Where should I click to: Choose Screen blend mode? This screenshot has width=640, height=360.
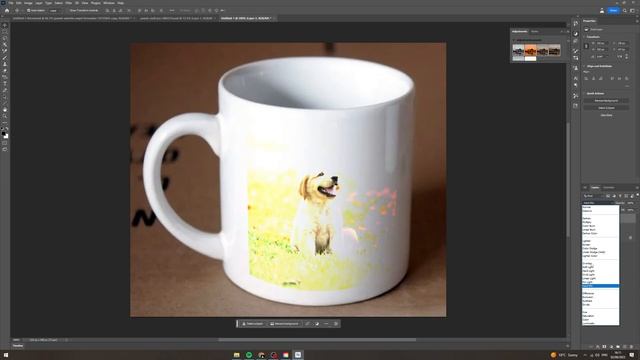click(600, 244)
